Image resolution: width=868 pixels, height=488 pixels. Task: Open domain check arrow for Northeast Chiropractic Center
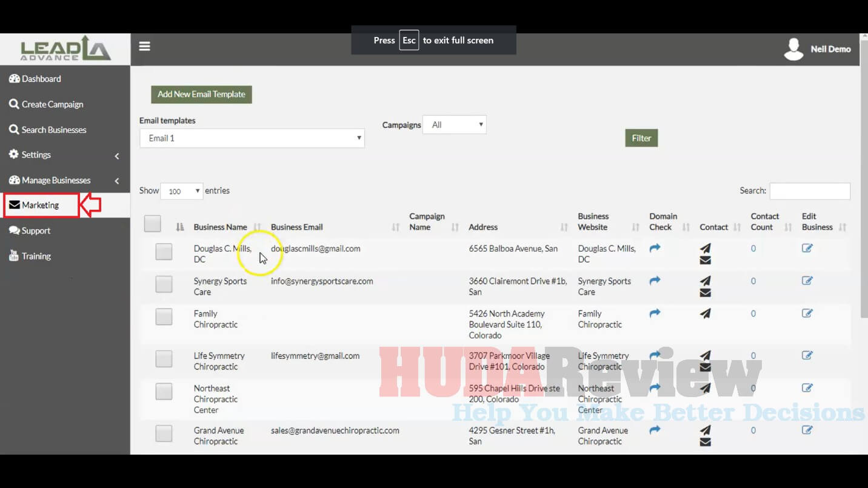(x=654, y=388)
